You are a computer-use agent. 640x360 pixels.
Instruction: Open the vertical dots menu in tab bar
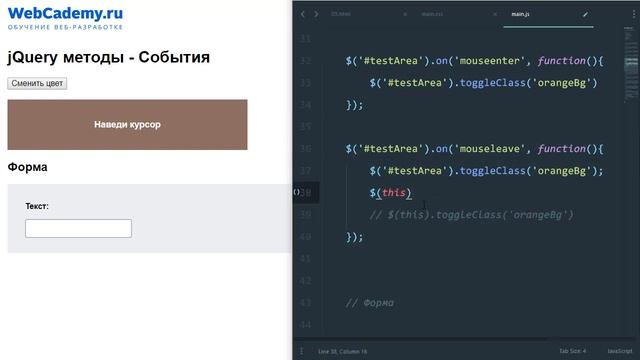click(x=633, y=14)
